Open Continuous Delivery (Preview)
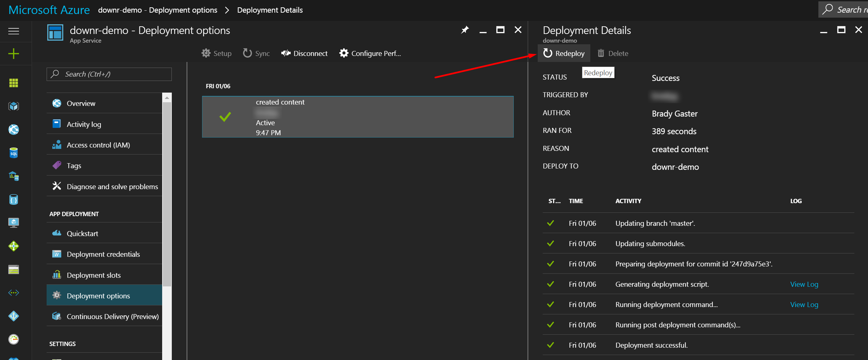The image size is (868, 360). click(104, 316)
